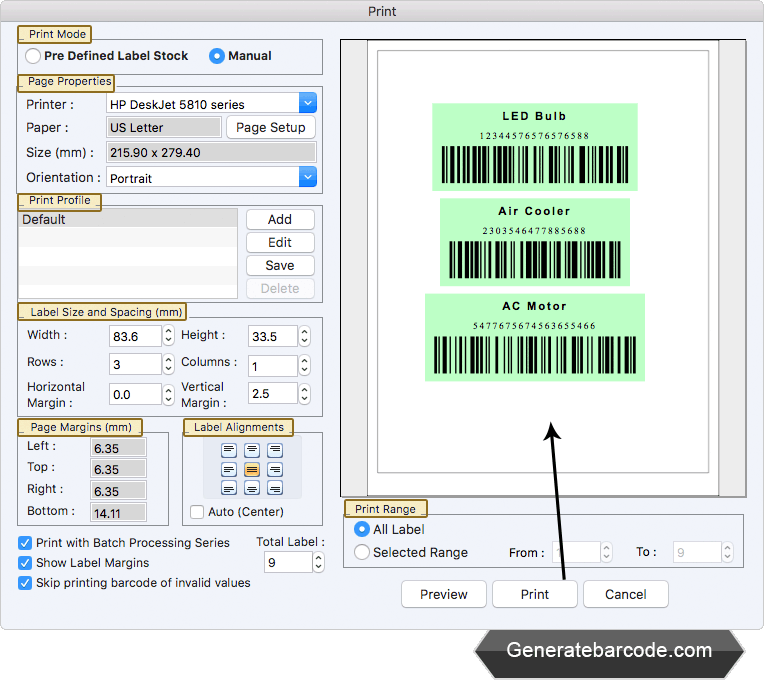Image resolution: width=764 pixels, height=681 pixels.
Task: Add a new print profile
Action: [x=280, y=220]
